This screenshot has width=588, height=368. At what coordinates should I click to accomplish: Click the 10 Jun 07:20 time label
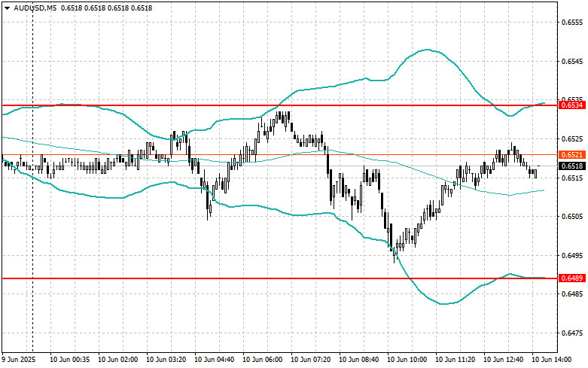pyautogui.click(x=310, y=360)
